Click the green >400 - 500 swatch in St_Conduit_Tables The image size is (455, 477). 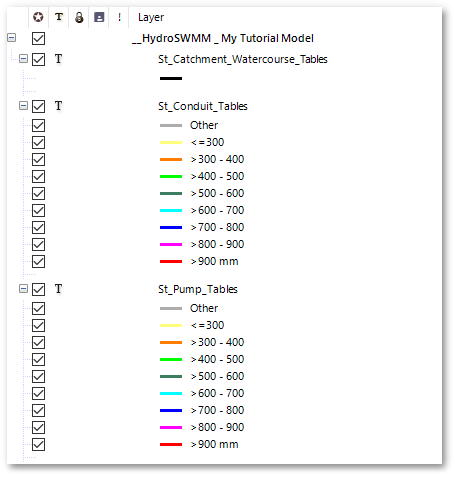pyautogui.click(x=171, y=177)
